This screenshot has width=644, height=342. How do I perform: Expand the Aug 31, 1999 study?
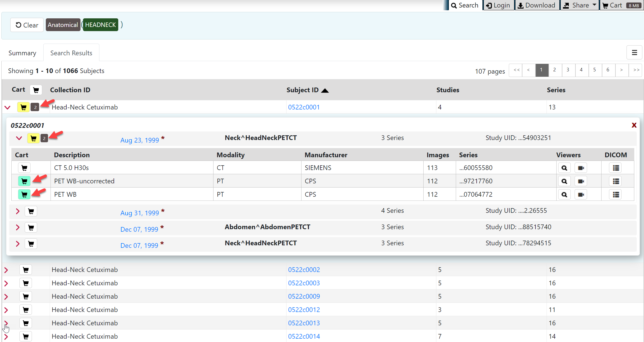click(x=18, y=211)
